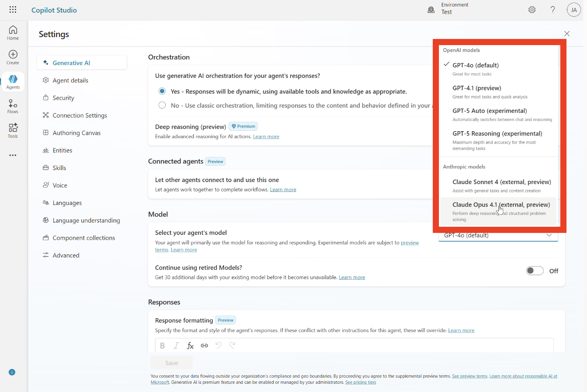587x392 pixels.
Task: Open Learn more link under Deep reasoning
Action: click(266, 137)
